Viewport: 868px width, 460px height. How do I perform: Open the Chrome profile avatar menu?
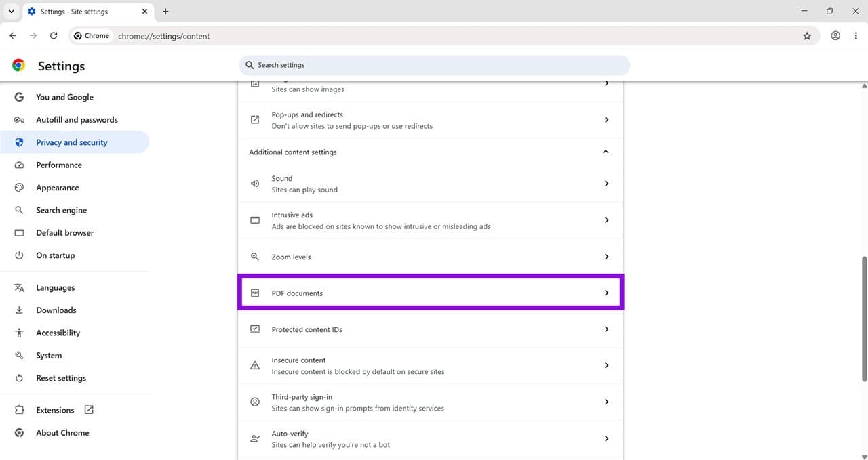(835, 36)
